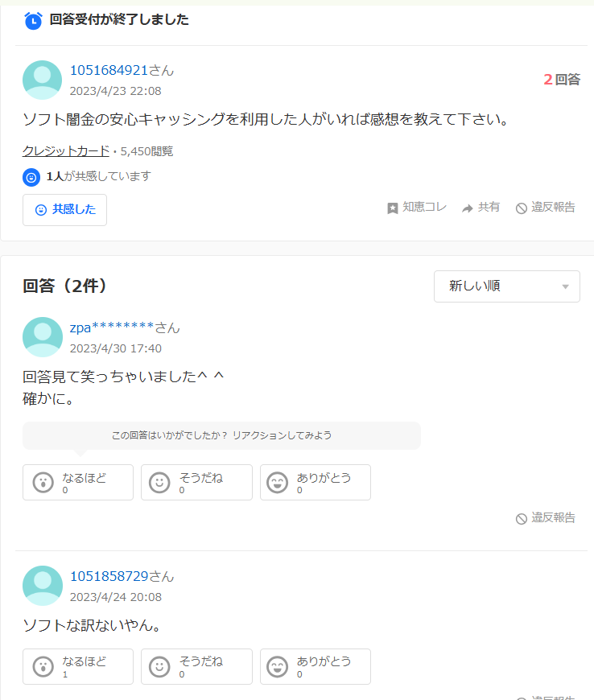Click the alarm clock icon at top
Screen dimensions: 594x700
tap(33, 21)
